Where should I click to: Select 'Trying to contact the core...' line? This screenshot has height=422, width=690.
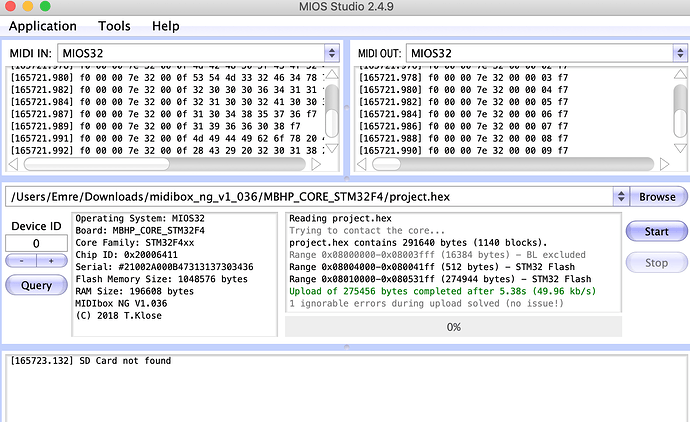[367, 231]
